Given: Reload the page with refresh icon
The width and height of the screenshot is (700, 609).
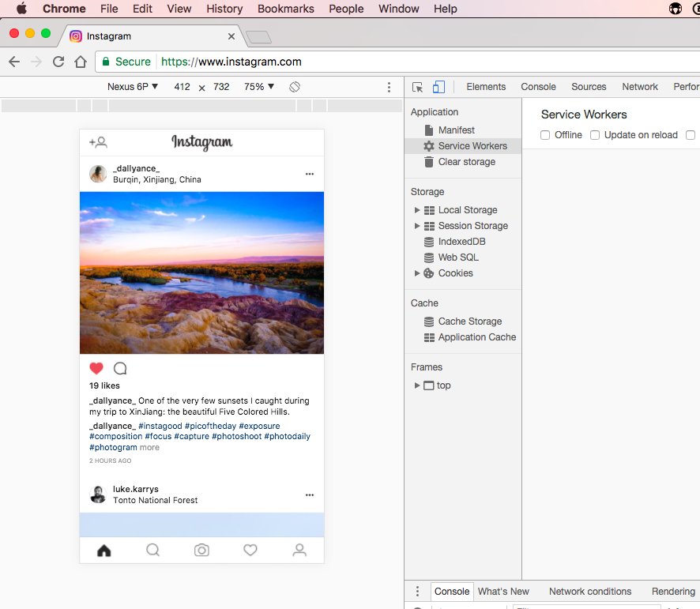Looking at the screenshot, I should pos(58,62).
